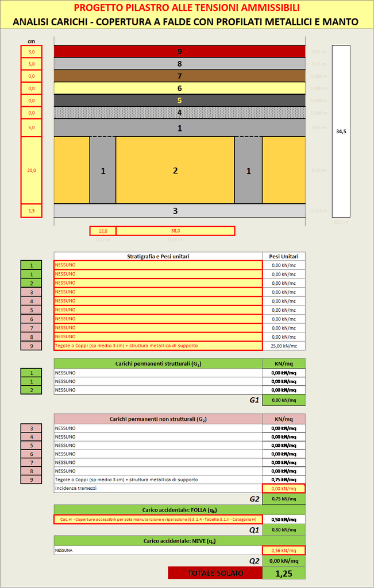Open the first NESSUNO stratigraphy dropdown
Screen dimensions: 374x588
click(x=158, y=265)
